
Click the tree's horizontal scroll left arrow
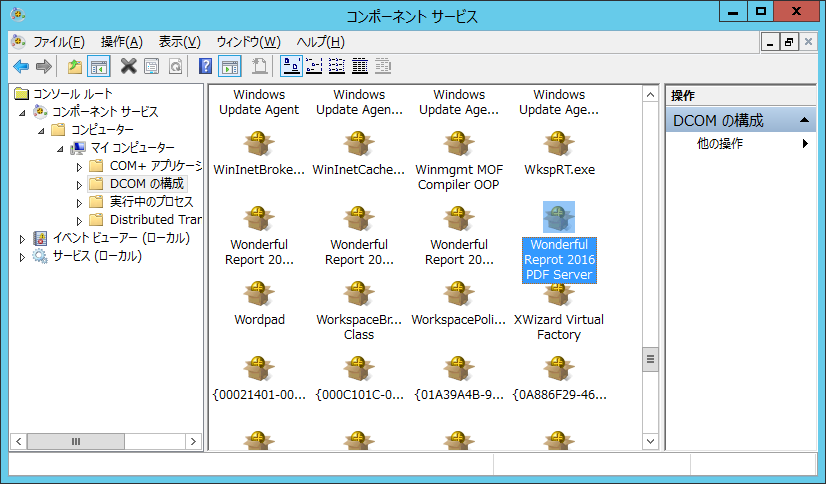[18, 441]
